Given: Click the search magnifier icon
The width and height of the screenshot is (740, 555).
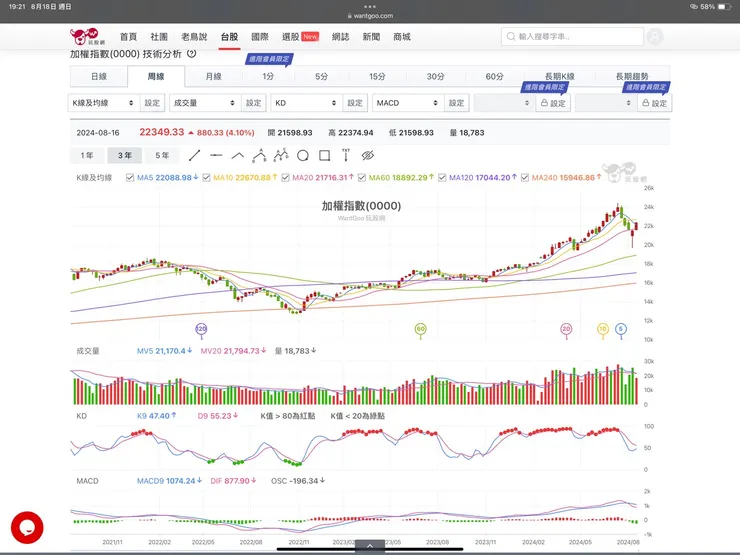Looking at the screenshot, I should coord(511,36).
